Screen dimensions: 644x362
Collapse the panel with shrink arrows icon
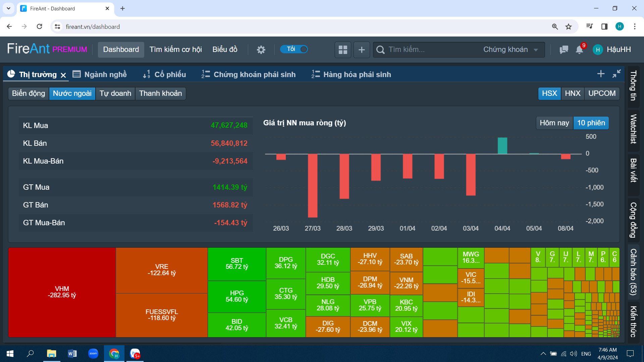(x=616, y=74)
